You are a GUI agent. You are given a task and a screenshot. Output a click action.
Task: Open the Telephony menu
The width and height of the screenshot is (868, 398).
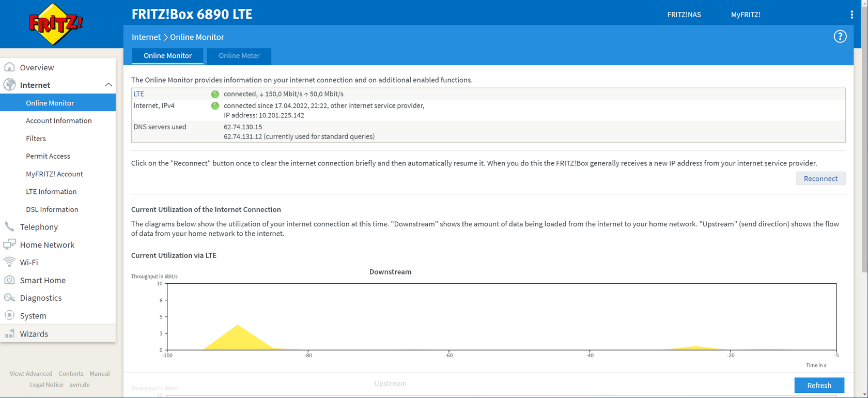(x=39, y=227)
